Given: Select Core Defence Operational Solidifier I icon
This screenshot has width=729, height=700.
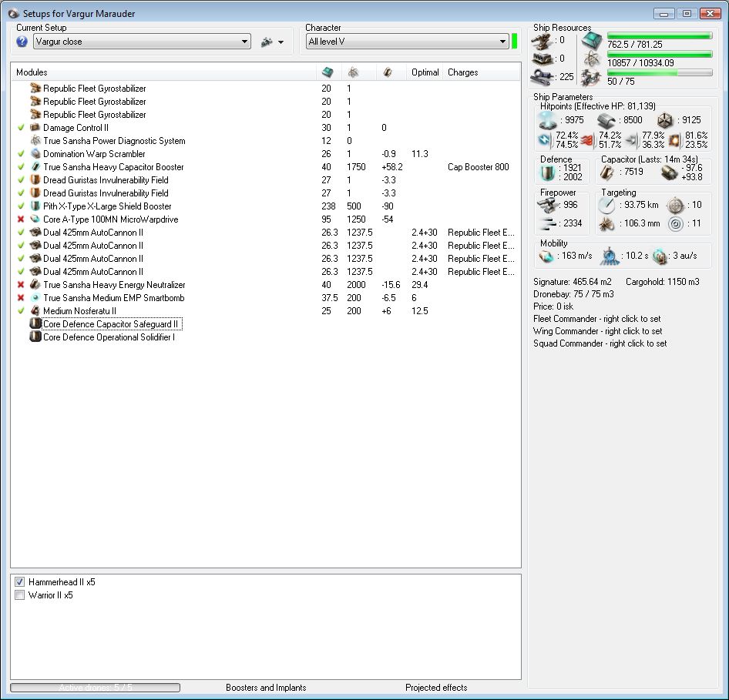Looking at the screenshot, I should tap(35, 337).
